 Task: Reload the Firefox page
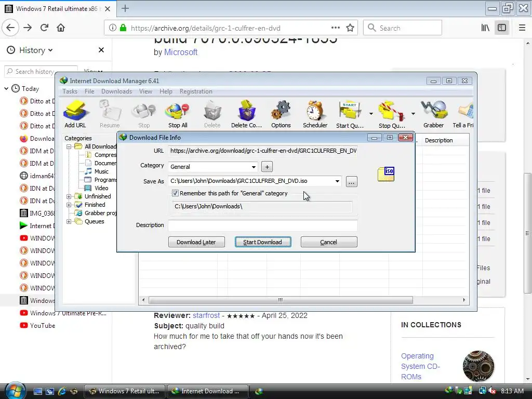pyautogui.click(x=45, y=28)
